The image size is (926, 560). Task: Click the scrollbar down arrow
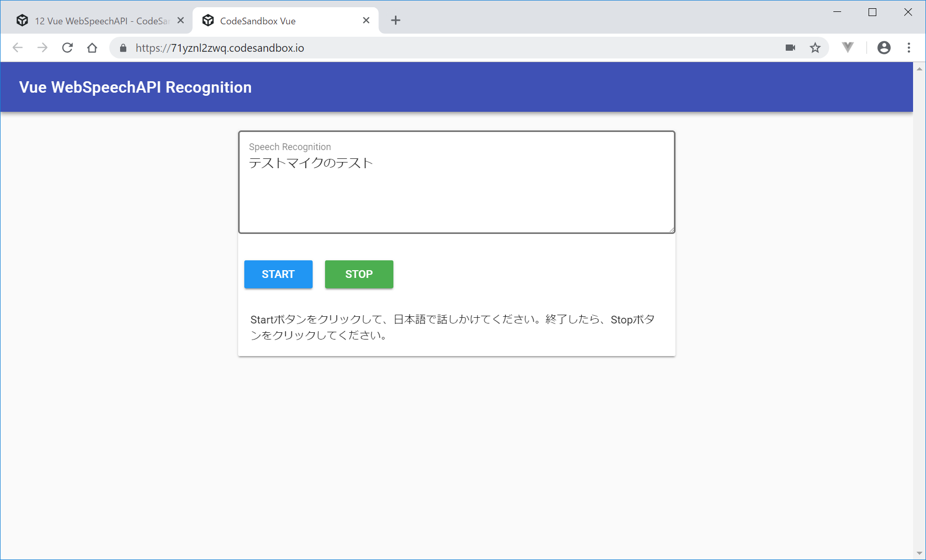pos(919,553)
